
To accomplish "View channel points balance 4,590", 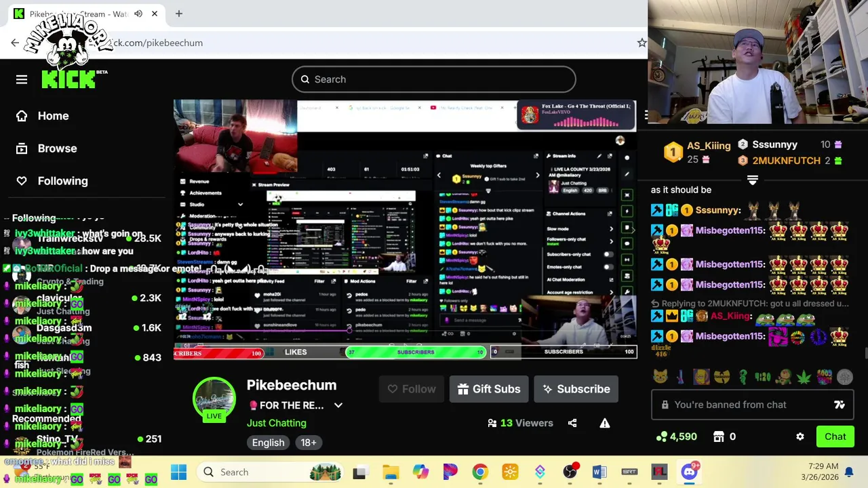I will (676, 437).
